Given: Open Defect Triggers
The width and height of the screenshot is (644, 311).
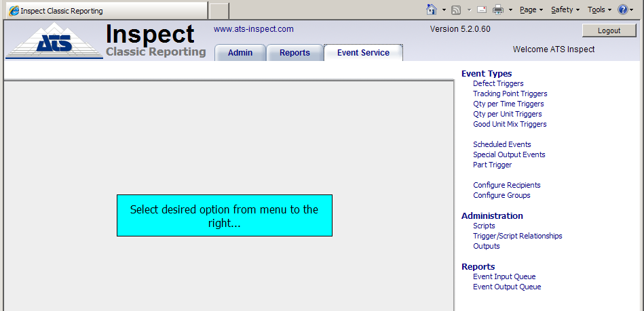Looking at the screenshot, I should (x=498, y=83).
